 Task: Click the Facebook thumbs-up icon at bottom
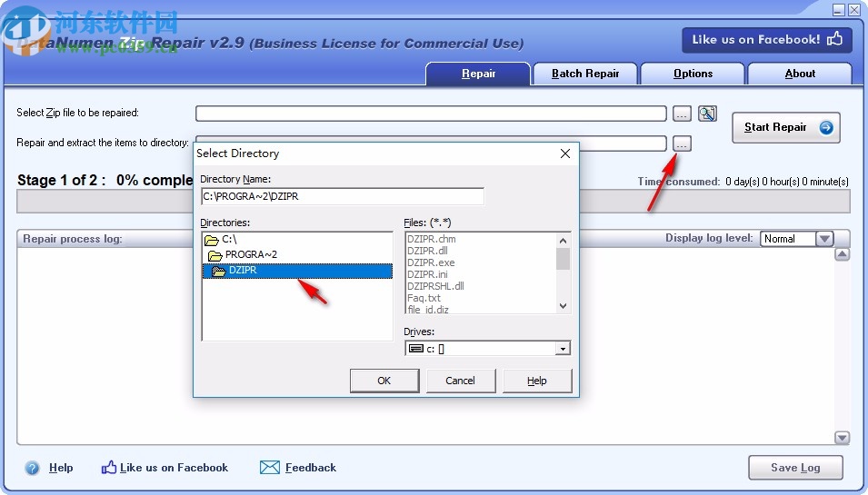[108, 468]
